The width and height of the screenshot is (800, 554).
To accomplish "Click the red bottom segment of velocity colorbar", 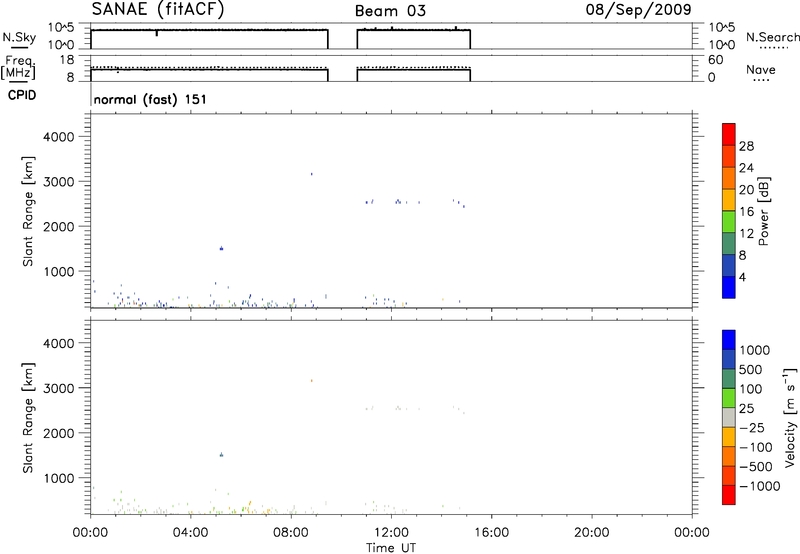I will click(729, 495).
